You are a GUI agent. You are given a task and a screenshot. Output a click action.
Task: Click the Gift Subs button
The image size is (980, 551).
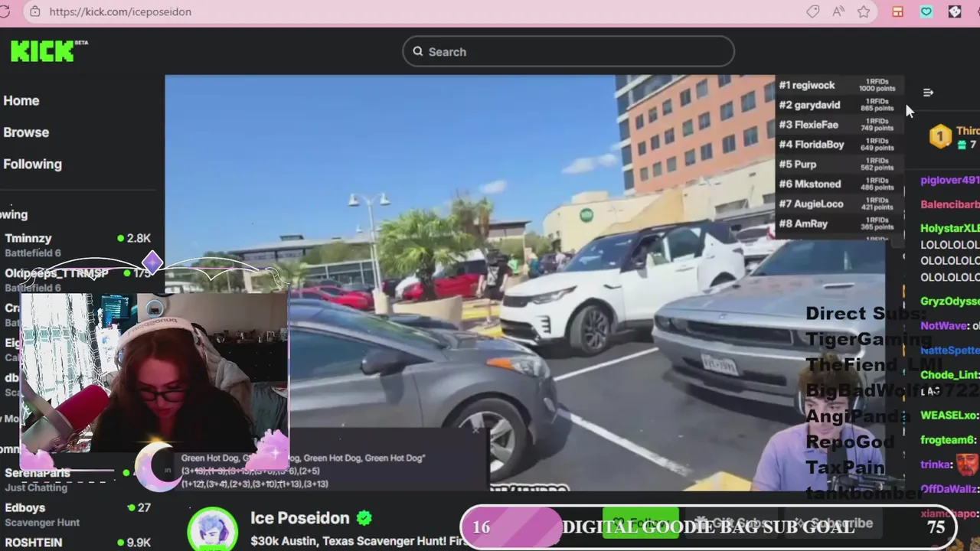point(731,523)
